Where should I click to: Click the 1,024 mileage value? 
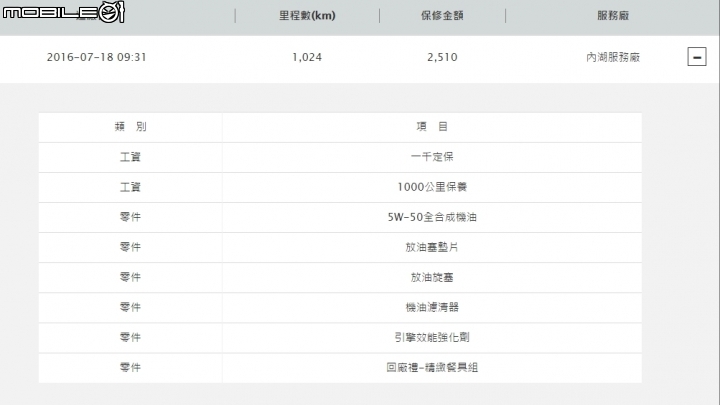click(307, 57)
